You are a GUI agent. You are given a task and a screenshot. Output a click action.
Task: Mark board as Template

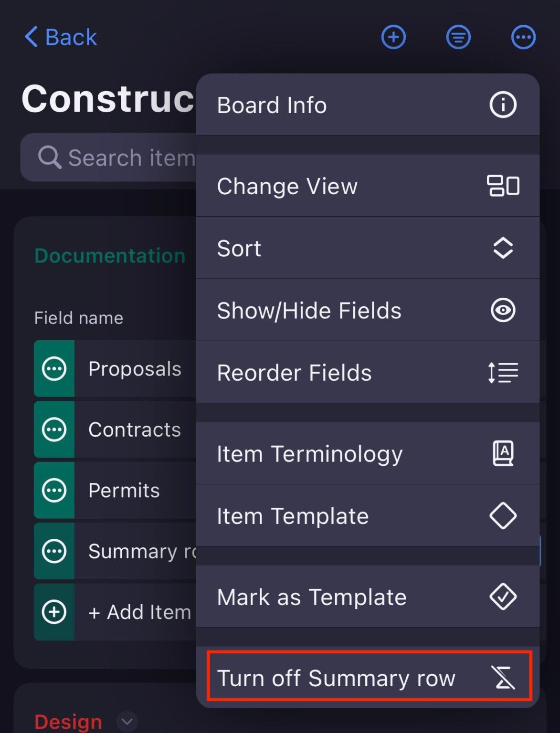368,597
